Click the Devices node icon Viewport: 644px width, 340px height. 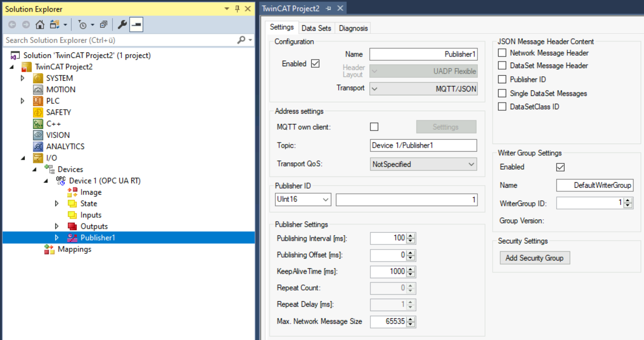tap(50, 169)
